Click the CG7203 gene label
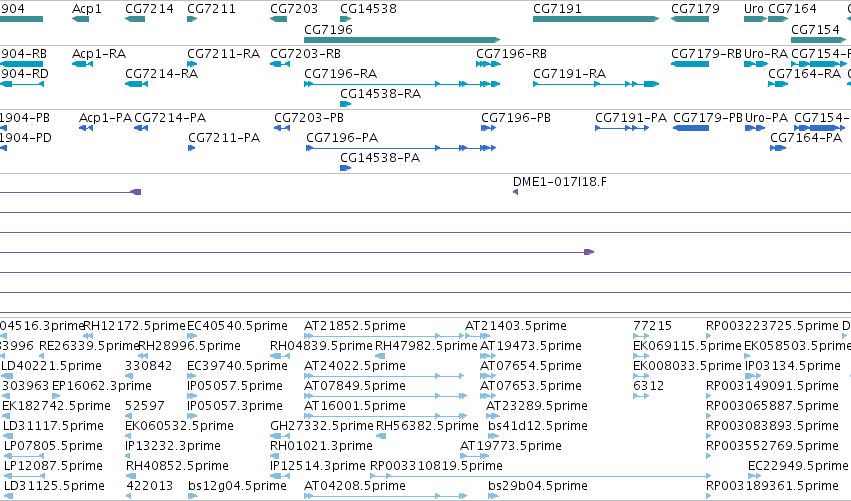Viewport: 851px width, 501px height. pyautogui.click(x=294, y=9)
